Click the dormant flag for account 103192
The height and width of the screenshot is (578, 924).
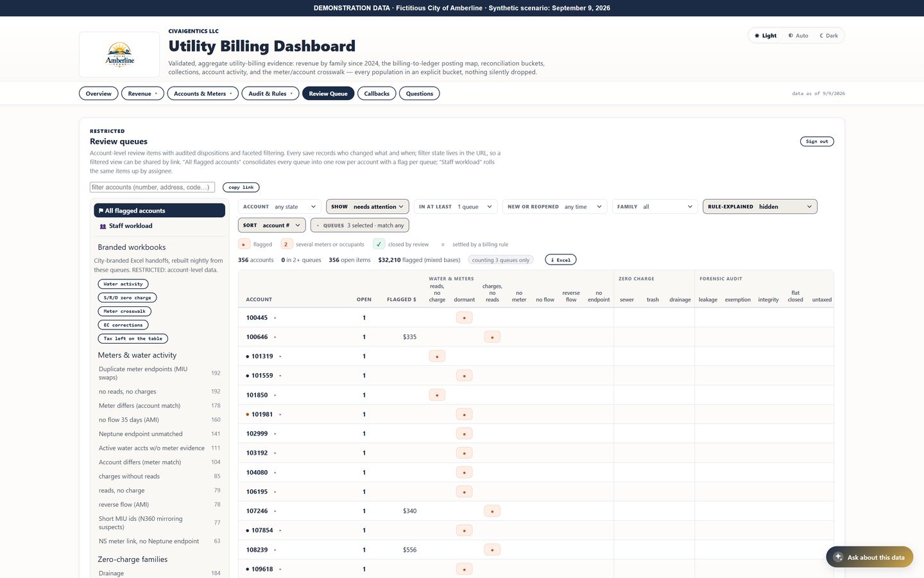pyautogui.click(x=464, y=453)
